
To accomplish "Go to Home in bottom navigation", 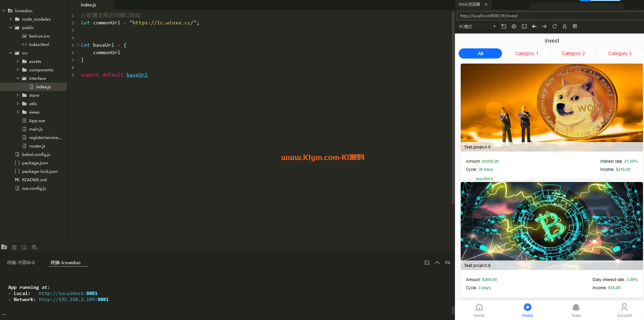I will [x=479, y=311].
